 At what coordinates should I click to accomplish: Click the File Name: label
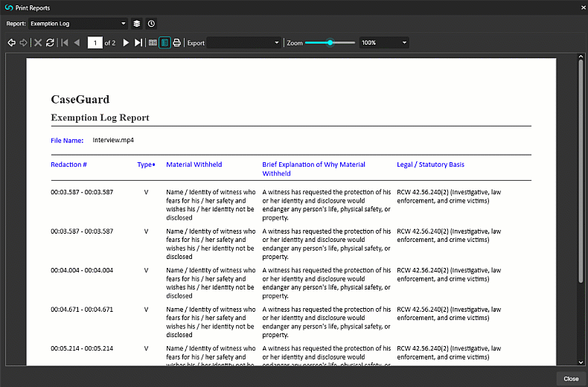(x=67, y=141)
